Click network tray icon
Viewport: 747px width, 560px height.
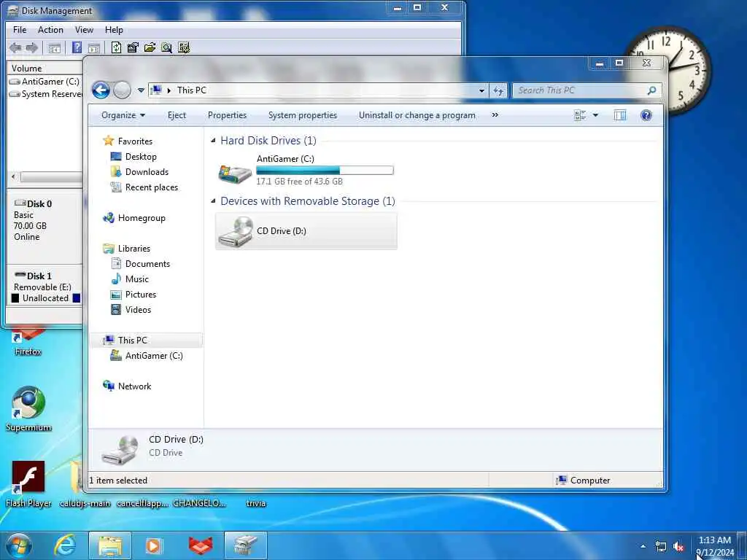point(661,547)
